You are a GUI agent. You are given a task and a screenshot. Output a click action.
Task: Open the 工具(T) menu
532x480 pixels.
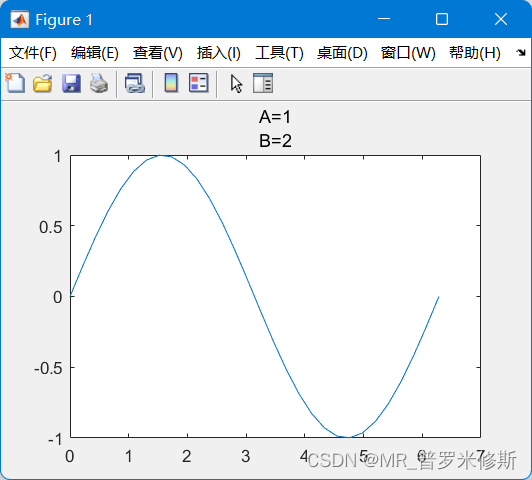pos(279,53)
